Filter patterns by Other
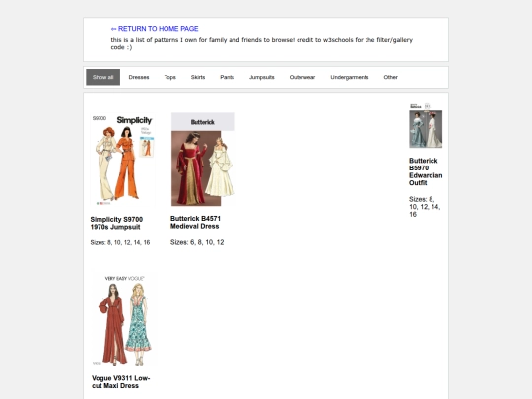The image size is (532, 399). click(x=390, y=77)
